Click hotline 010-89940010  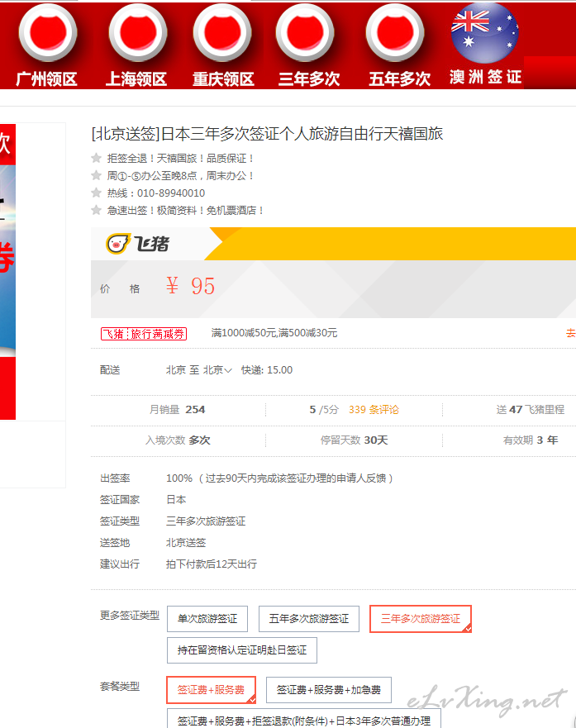point(171,193)
